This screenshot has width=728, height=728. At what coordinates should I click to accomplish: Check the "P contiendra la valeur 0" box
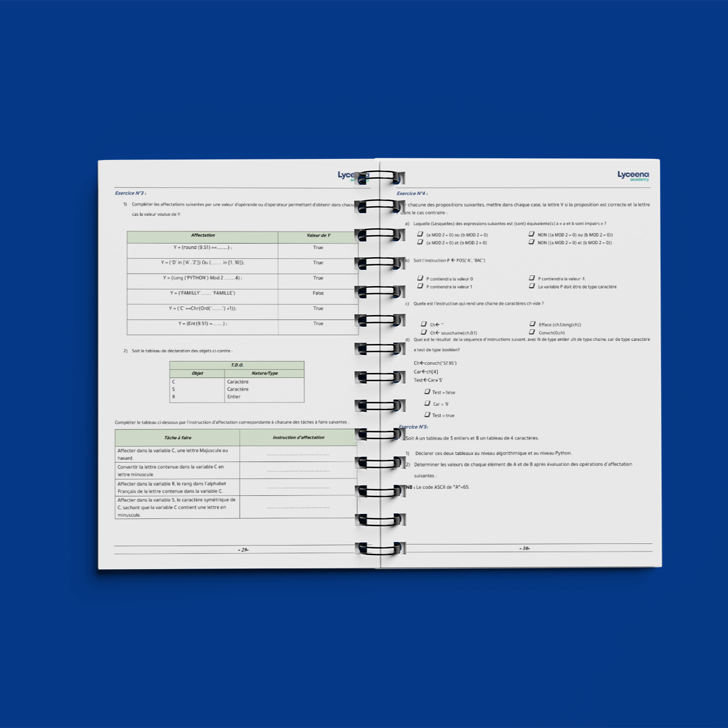coord(421,278)
